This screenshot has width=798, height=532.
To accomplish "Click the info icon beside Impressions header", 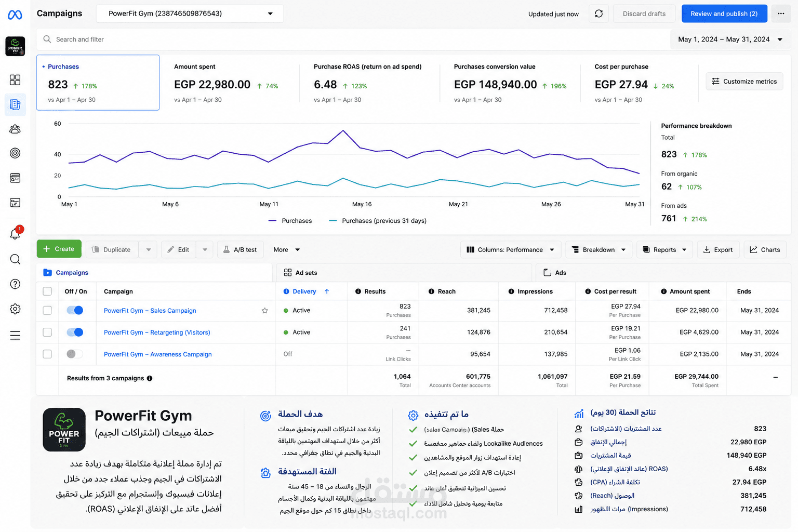I will click(x=511, y=291).
